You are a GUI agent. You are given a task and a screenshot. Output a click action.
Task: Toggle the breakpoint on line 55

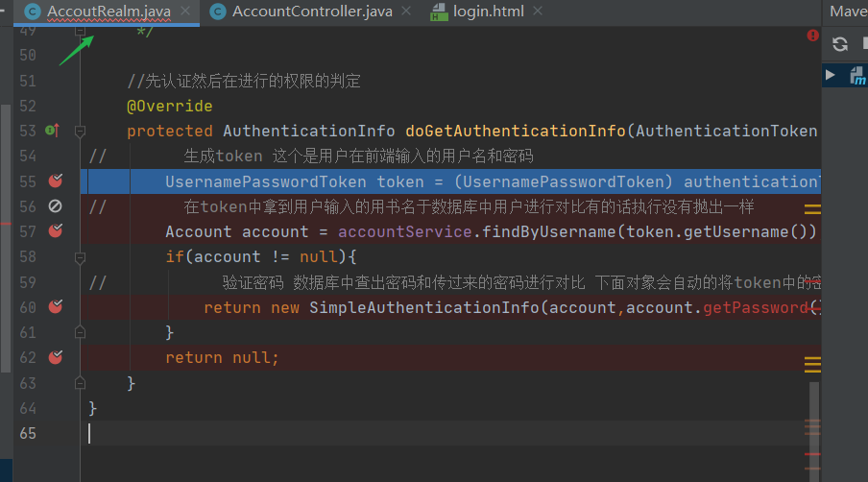click(56, 181)
